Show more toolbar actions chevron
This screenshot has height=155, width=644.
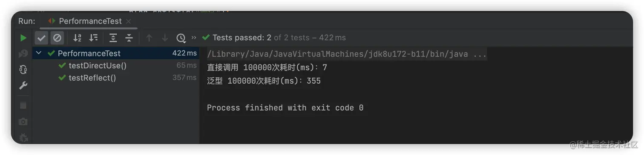coord(194,38)
